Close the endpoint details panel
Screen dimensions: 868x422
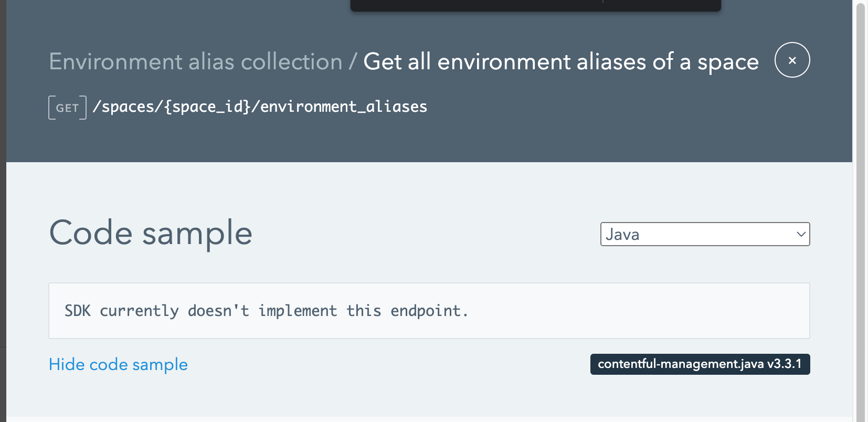[792, 60]
